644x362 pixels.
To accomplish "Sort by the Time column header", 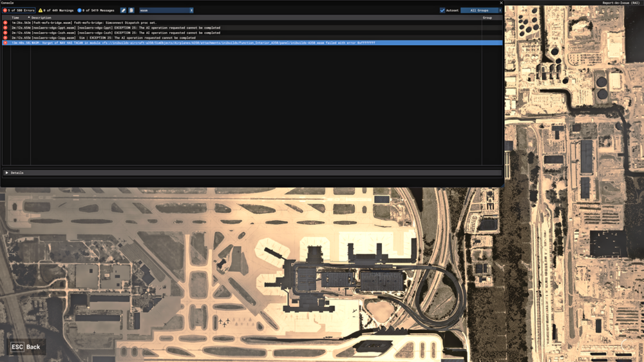I will tap(15, 17).
